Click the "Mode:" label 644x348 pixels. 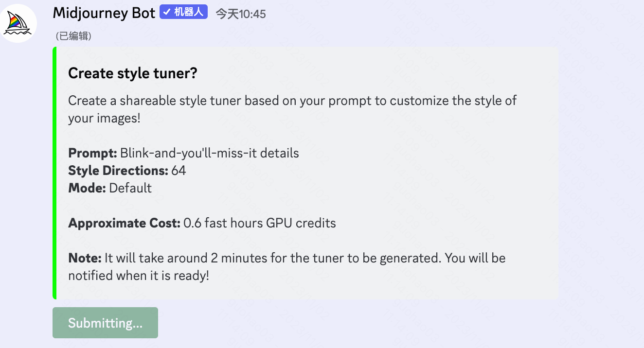pyautogui.click(x=87, y=189)
